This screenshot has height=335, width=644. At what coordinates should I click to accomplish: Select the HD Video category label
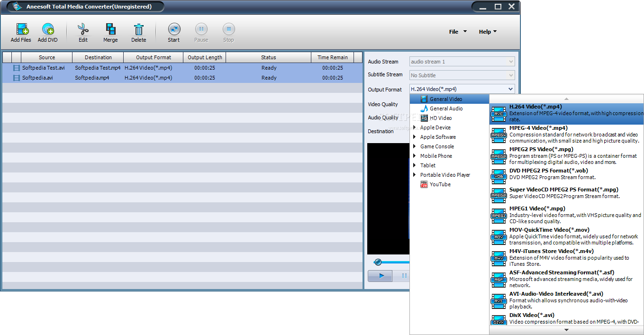pos(441,118)
